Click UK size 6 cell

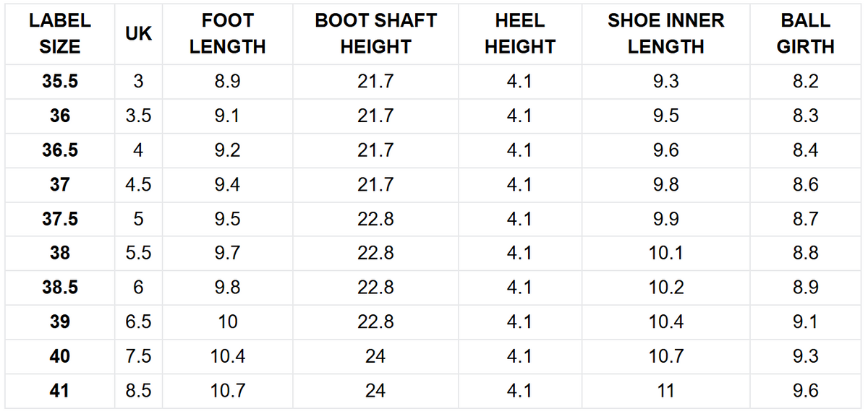[138, 288]
